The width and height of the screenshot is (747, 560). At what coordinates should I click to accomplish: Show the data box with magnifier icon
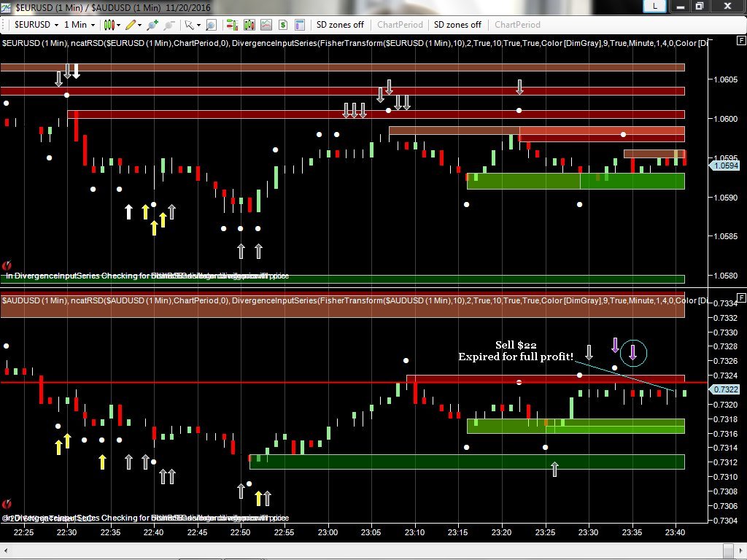[211, 25]
